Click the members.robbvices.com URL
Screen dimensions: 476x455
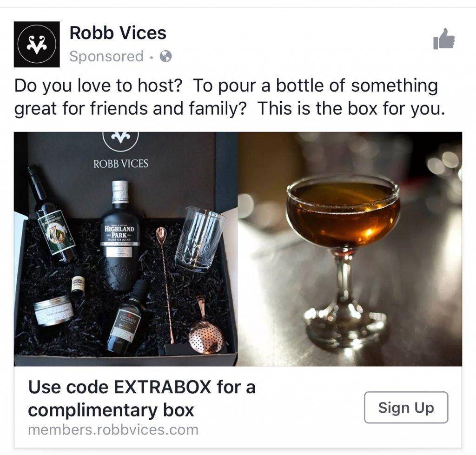point(113,430)
